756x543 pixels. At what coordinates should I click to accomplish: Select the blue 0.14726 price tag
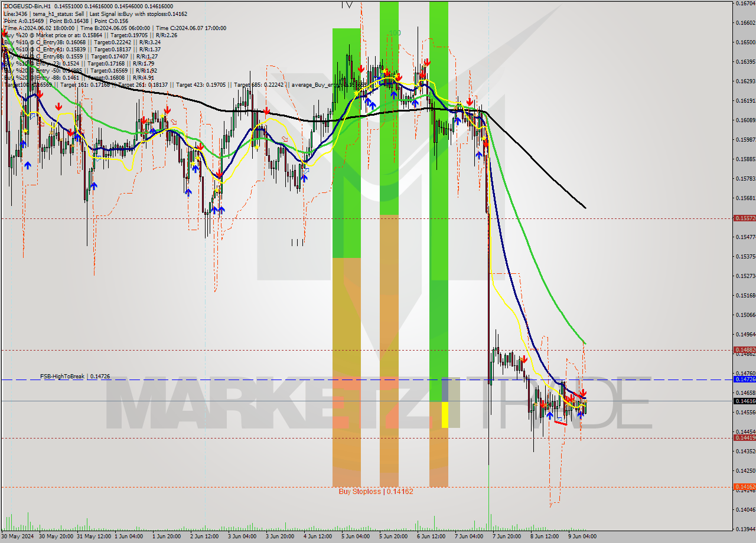click(x=744, y=379)
